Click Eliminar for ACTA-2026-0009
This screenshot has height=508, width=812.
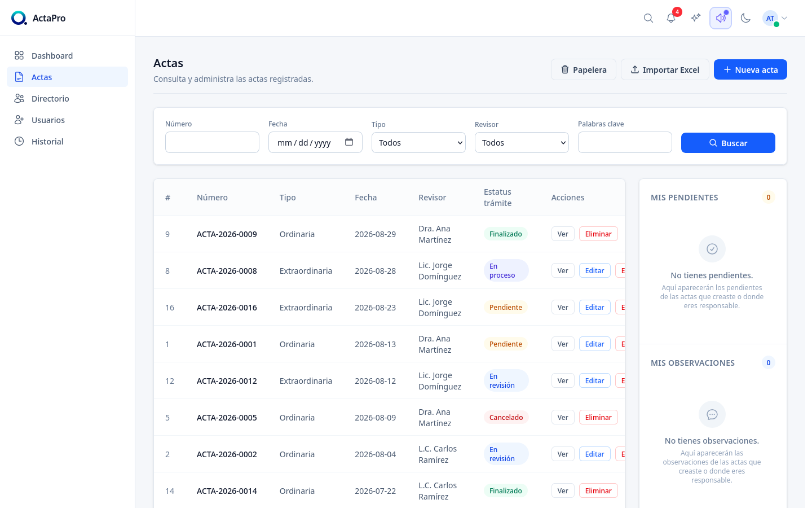(598, 234)
